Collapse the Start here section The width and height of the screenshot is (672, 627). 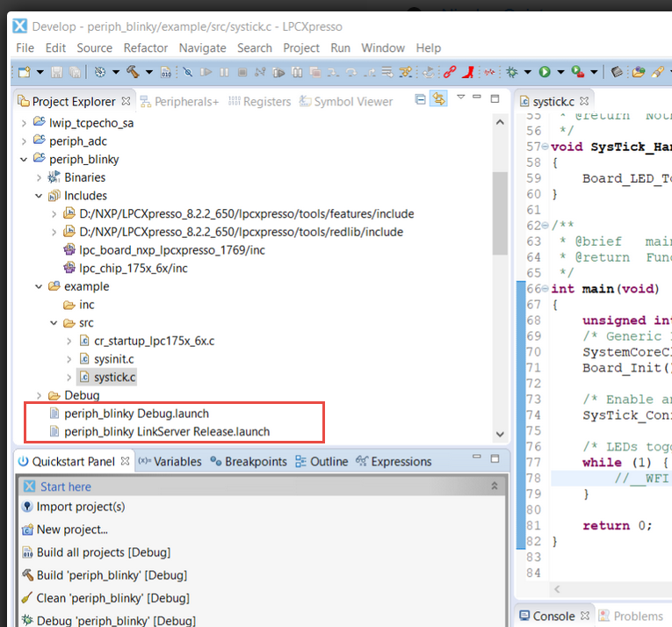(x=495, y=486)
